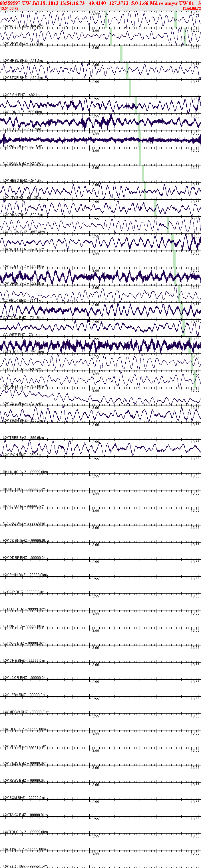Click green arrival marker on UW MRBL trace
Image resolution: width=201 pixels, height=868 pixels.
click(x=121, y=54)
